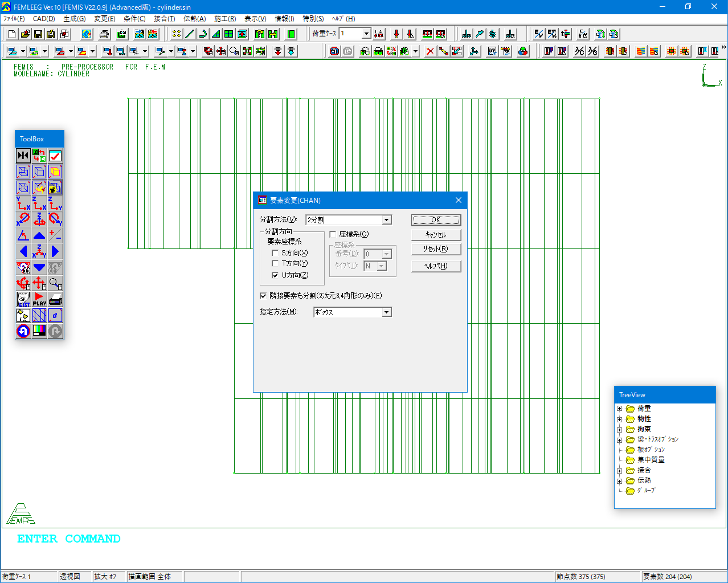Click the RGB color circles icon
728x583 pixels.
click(x=523, y=51)
